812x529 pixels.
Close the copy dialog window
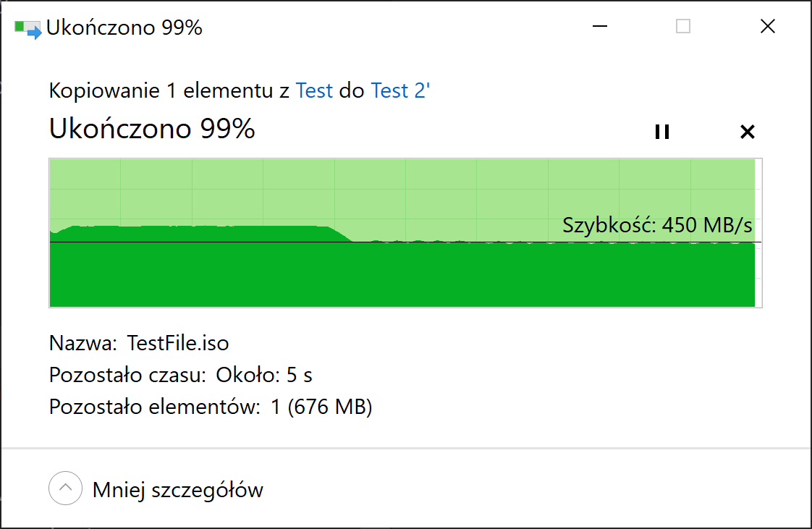[767, 26]
